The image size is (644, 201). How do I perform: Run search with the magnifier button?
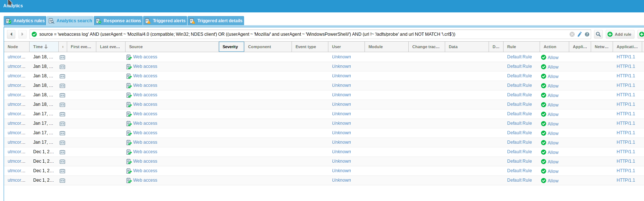pyautogui.click(x=598, y=34)
